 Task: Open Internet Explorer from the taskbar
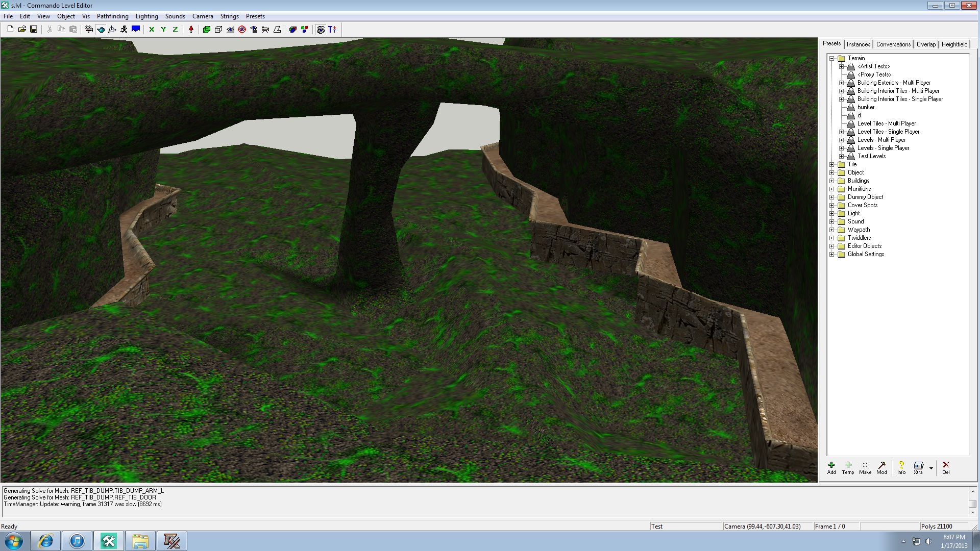pyautogui.click(x=46, y=541)
